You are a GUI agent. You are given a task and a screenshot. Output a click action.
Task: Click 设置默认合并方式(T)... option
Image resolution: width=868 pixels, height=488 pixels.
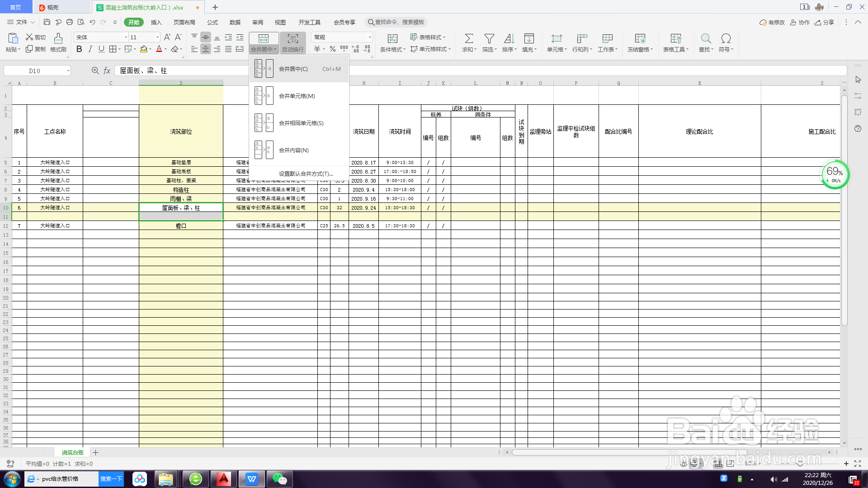click(x=306, y=174)
